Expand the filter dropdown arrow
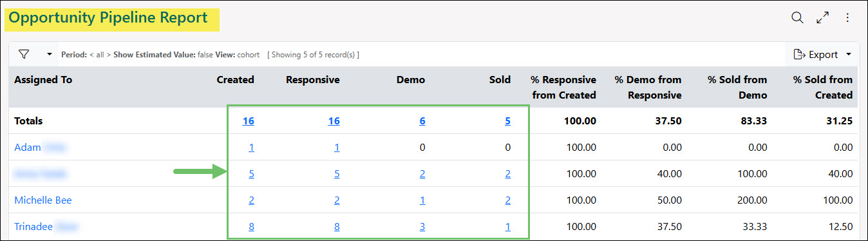 coord(50,54)
